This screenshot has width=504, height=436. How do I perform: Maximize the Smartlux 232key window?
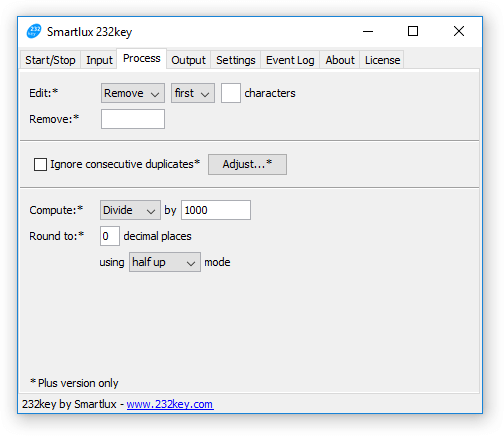click(x=413, y=32)
